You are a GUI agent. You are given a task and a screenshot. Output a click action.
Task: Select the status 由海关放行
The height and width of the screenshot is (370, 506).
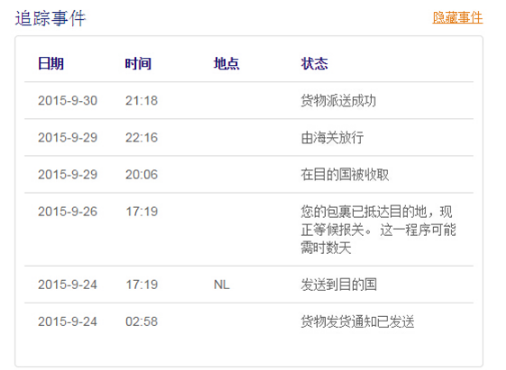coord(332,138)
